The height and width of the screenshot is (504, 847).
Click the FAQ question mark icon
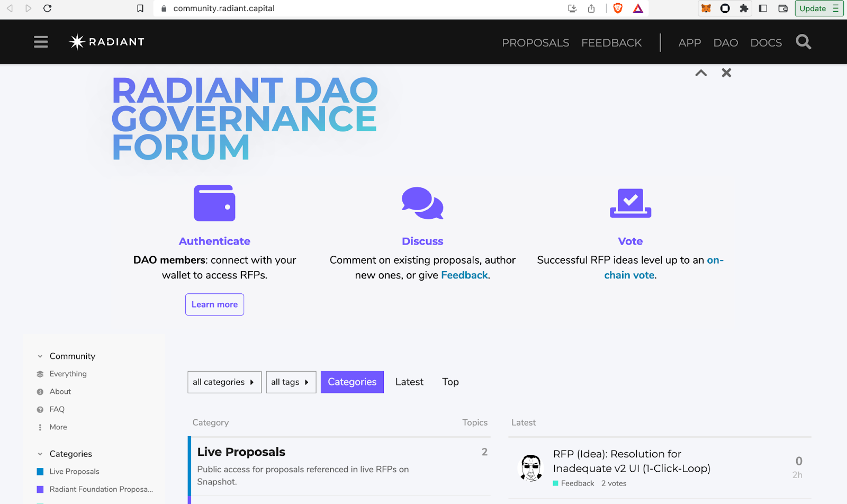pos(40,410)
